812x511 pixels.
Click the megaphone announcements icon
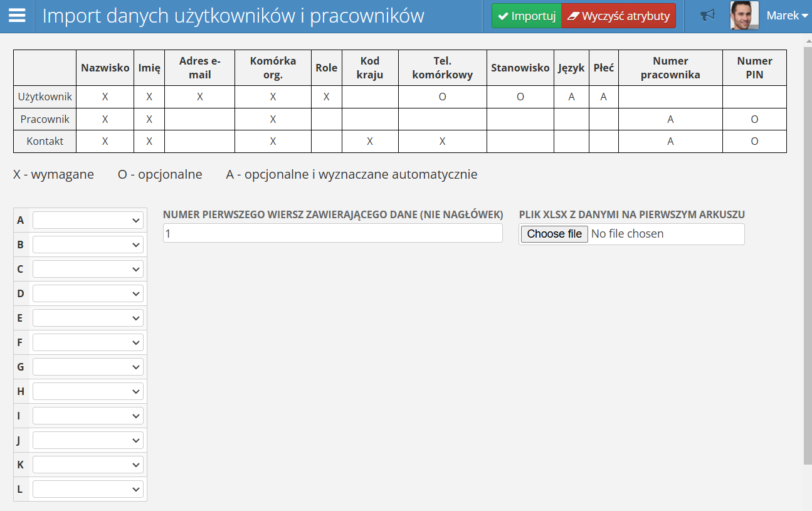708,16
